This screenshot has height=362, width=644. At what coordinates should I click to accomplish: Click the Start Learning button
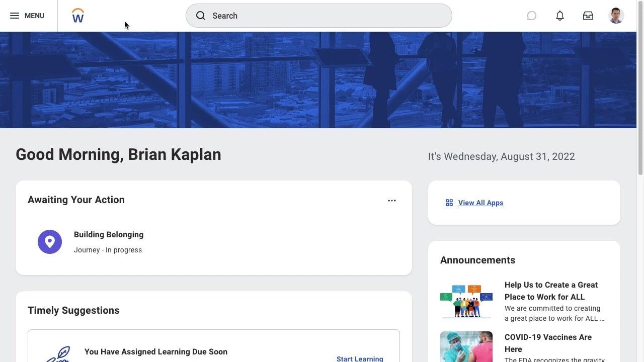pyautogui.click(x=360, y=358)
